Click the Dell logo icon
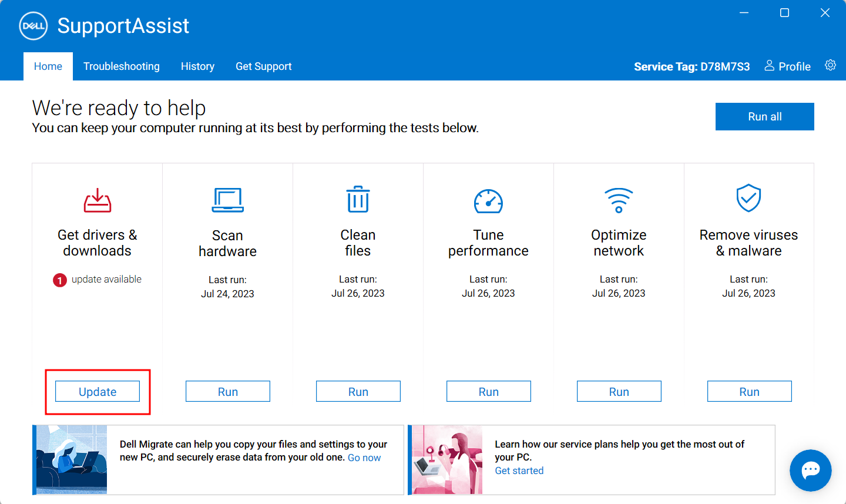 click(33, 26)
